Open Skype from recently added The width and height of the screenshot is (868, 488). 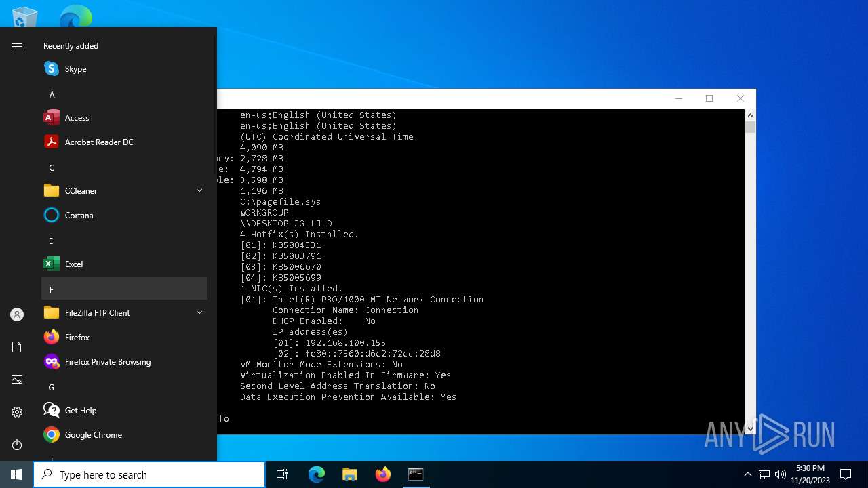point(124,69)
